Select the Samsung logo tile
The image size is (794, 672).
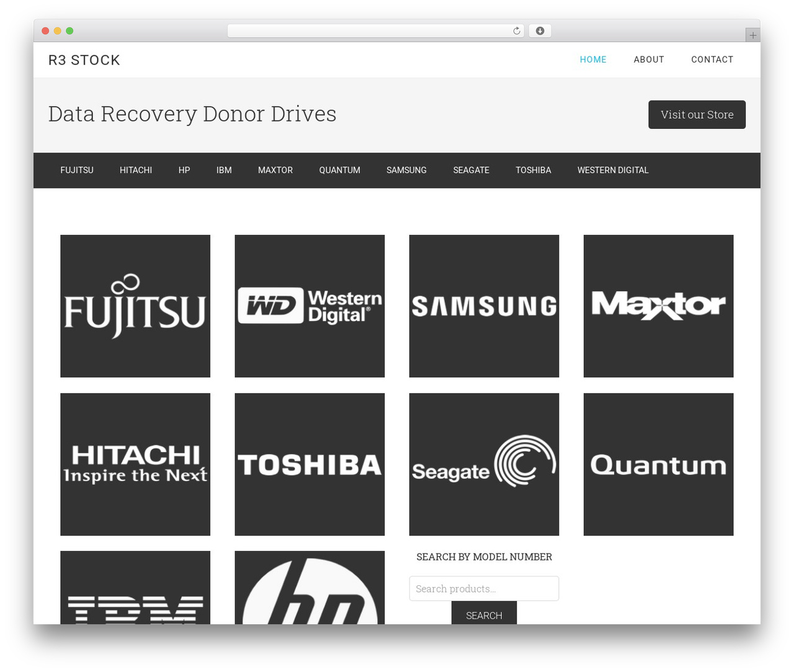tap(484, 306)
